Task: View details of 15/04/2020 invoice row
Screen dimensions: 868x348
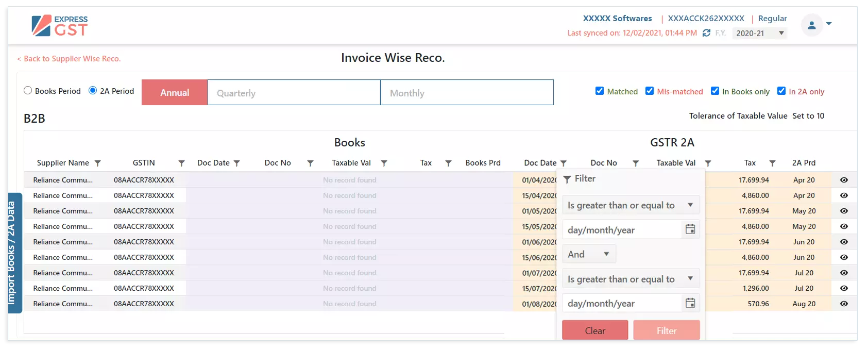Action: [x=844, y=195]
